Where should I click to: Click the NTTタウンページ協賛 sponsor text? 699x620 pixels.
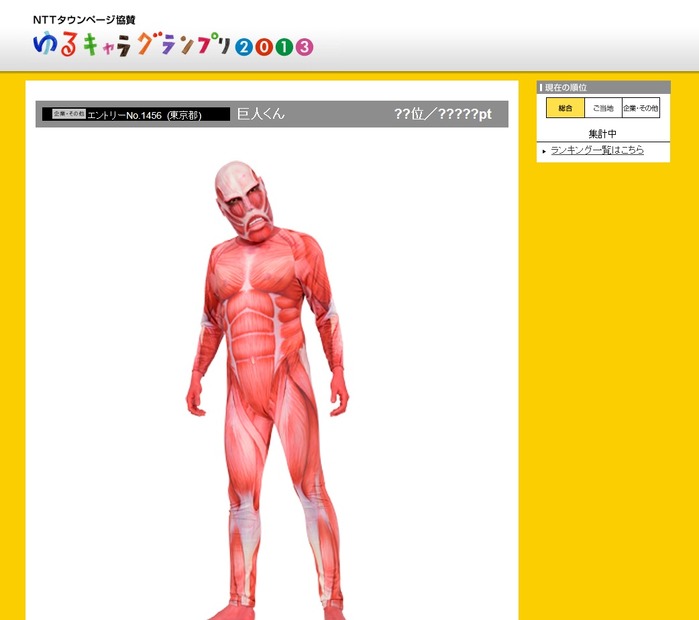(x=84, y=20)
